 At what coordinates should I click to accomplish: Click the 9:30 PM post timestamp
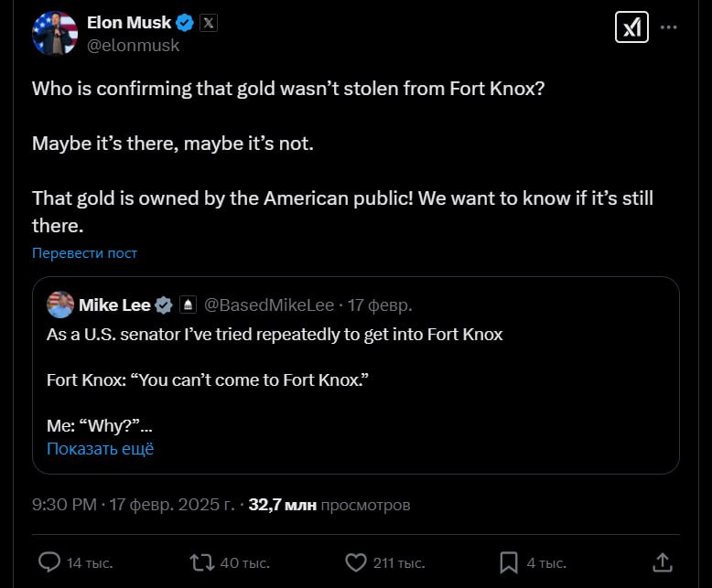[x=62, y=504]
